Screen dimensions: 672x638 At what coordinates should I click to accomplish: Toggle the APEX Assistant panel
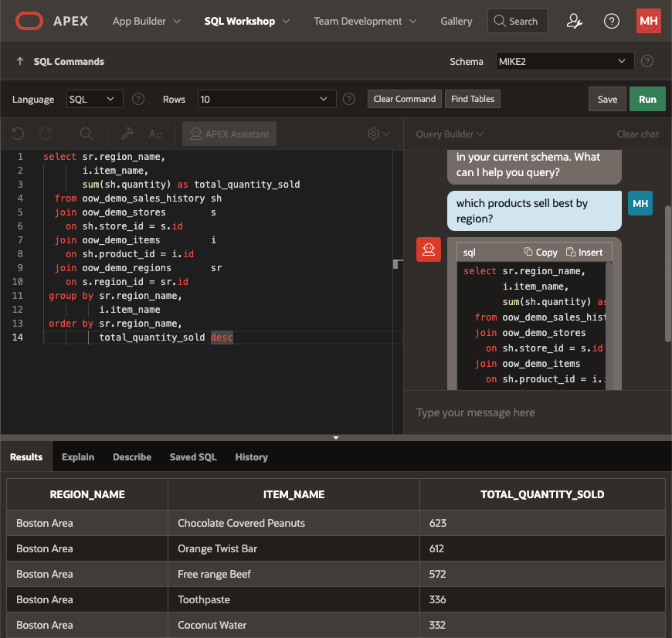(x=229, y=134)
